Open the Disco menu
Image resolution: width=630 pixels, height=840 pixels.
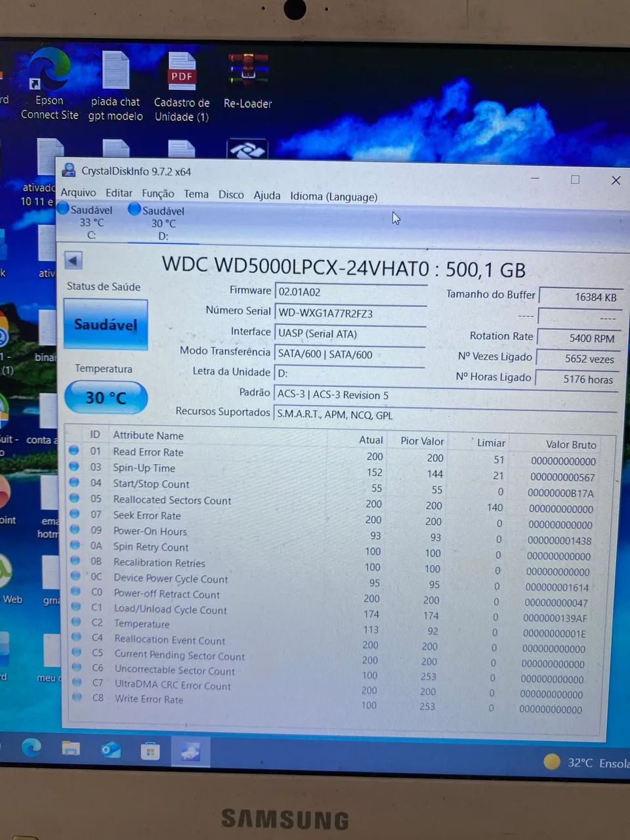click(x=231, y=195)
